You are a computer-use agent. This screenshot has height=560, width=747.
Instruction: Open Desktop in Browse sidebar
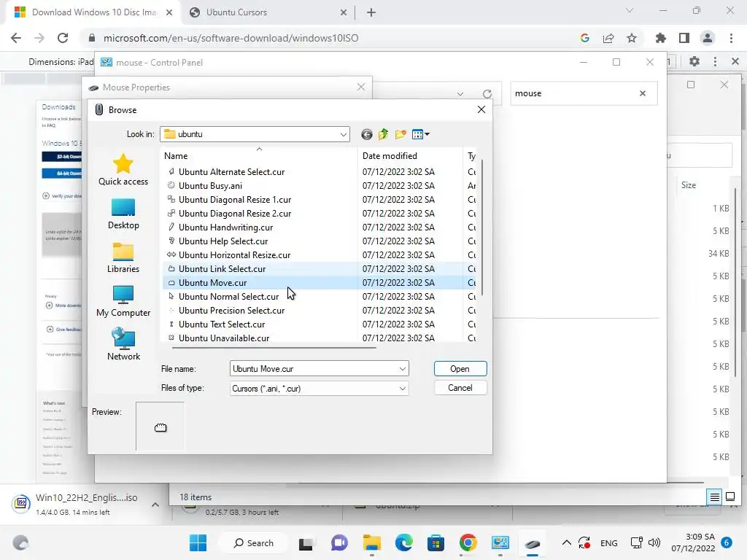coord(123,214)
